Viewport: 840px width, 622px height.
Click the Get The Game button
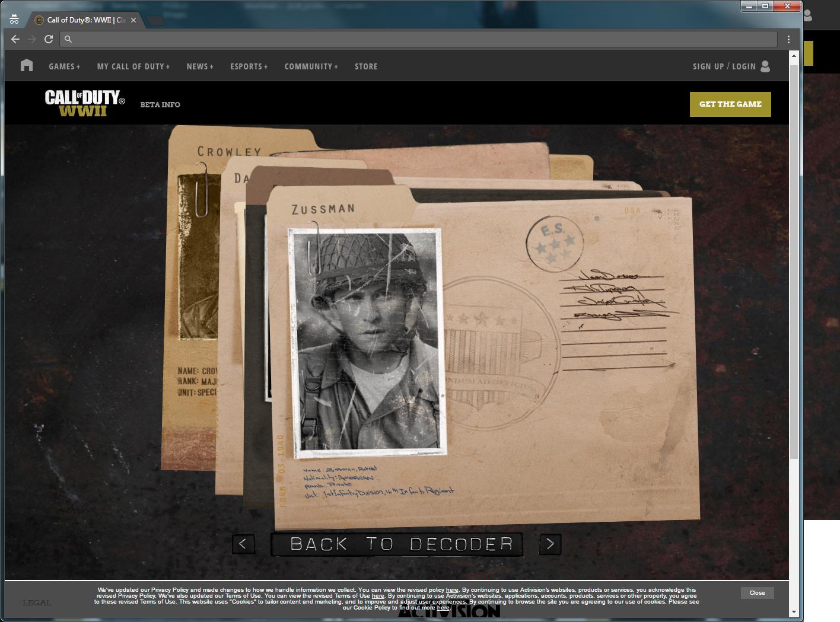point(730,104)
